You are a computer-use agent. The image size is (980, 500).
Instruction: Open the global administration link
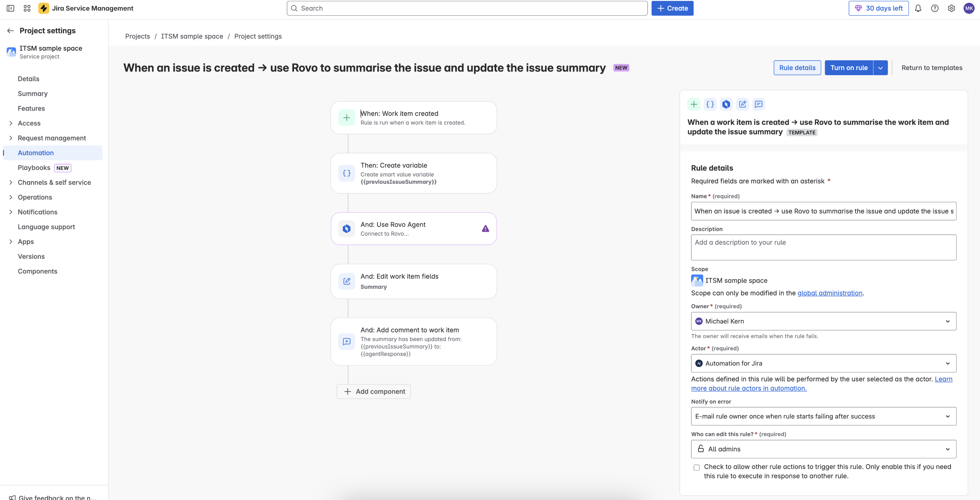tap(830, 293)
